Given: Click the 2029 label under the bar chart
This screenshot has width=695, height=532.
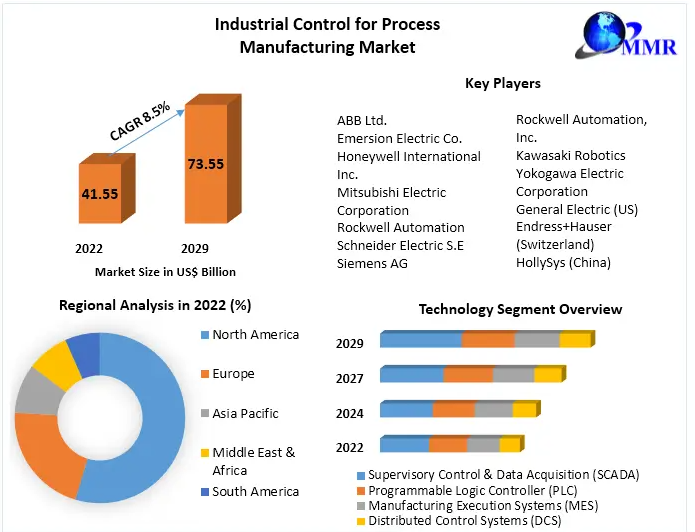Looking at the screenshot, I should [195, 249].
